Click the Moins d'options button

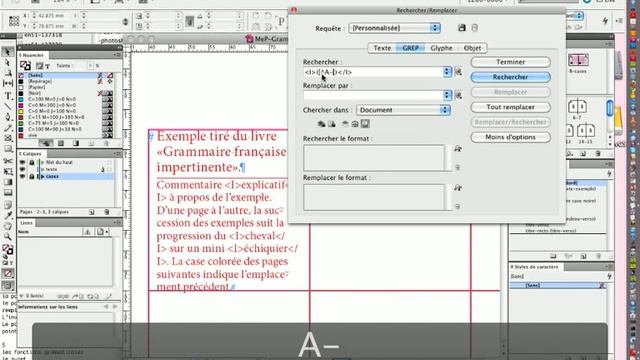[511, 137]
